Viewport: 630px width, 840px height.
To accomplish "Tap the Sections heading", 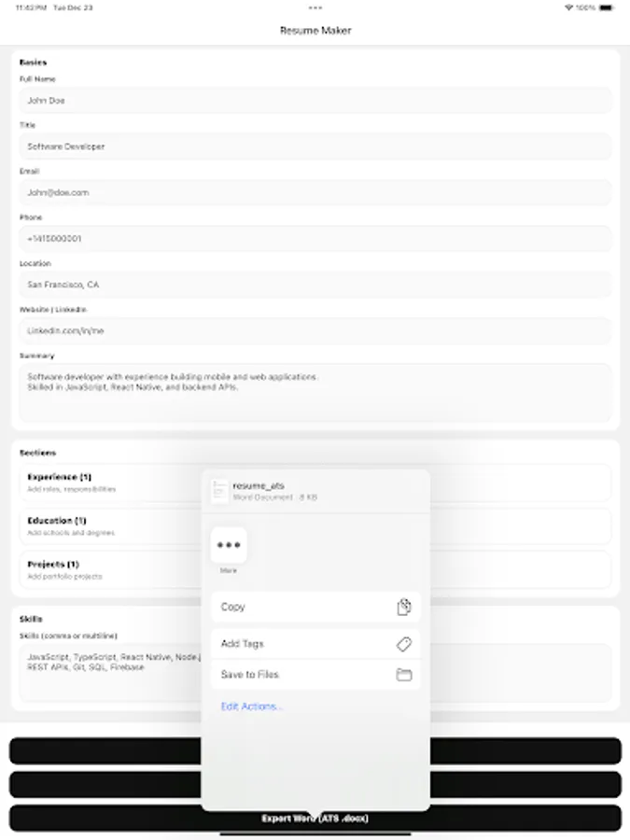I will click(x=37, y=453).
